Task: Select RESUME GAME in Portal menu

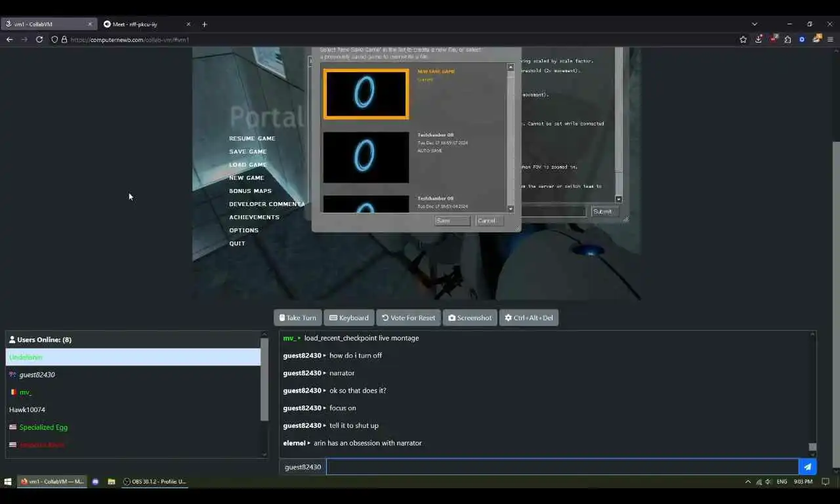Action: point(252,138)
